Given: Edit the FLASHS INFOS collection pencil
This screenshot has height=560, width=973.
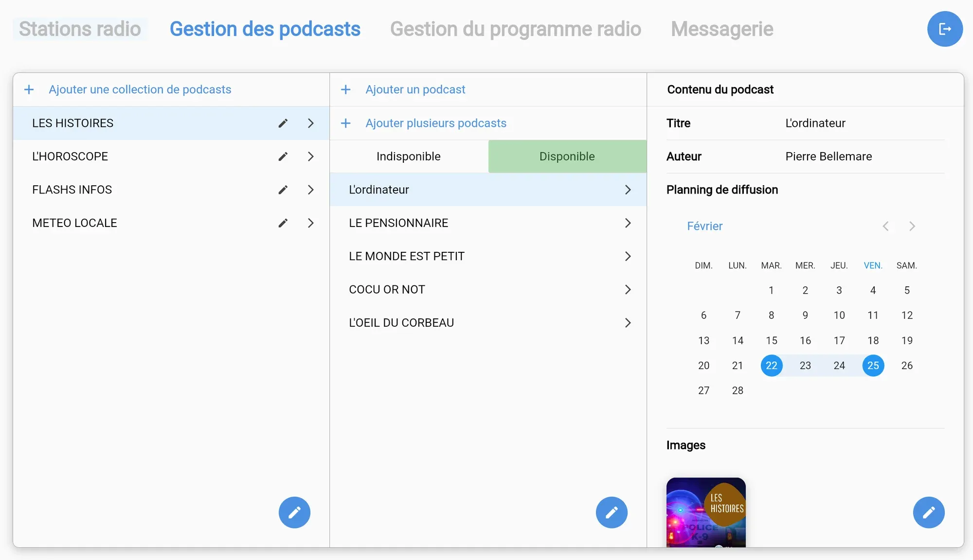Looking at the screenshot, I should pyautogui.click(x=283, y=190).
